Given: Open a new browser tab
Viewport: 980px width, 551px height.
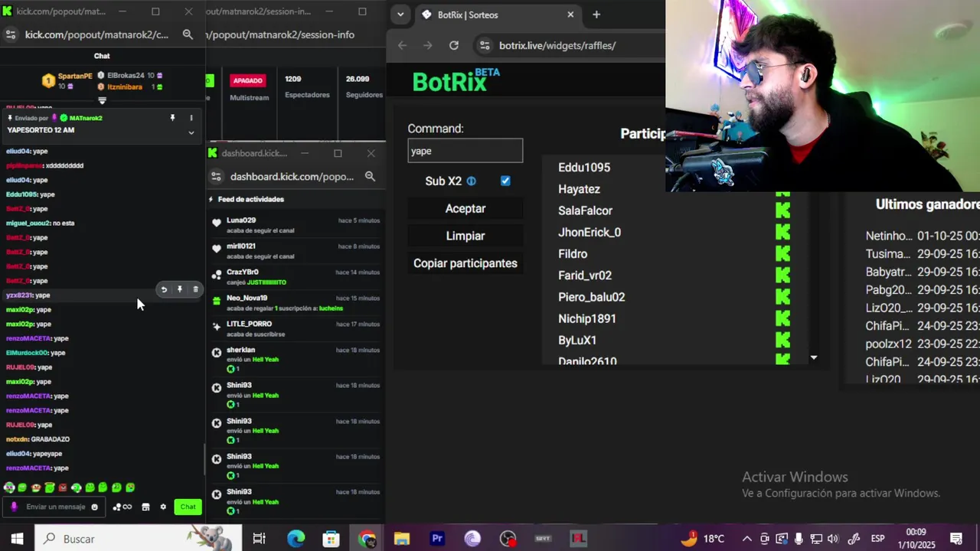Looking at the screenshot, I should [x=596, y=15].
